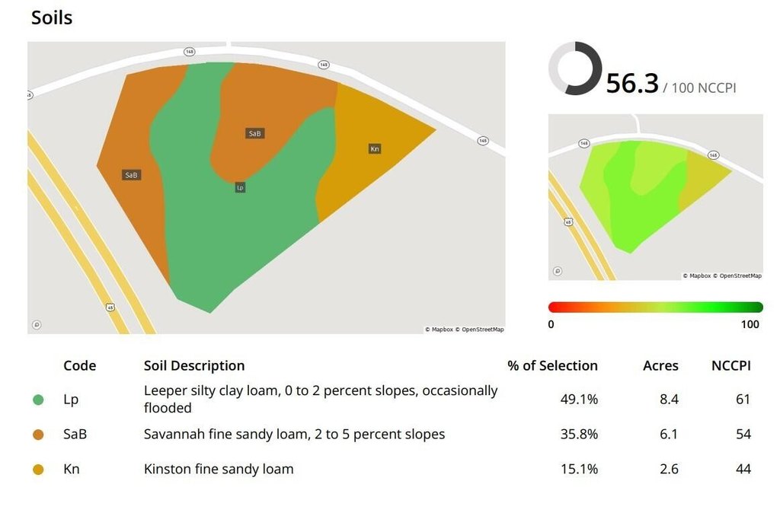Click the Lp label marker on soil map

(240, 187)
